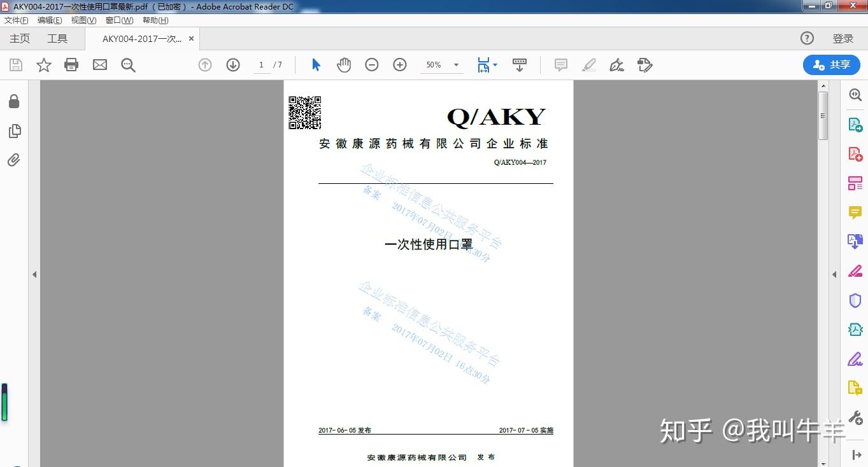Send file by email envelope icon
868x467 pixels.
pyautogui.click(x=100, y=65)
